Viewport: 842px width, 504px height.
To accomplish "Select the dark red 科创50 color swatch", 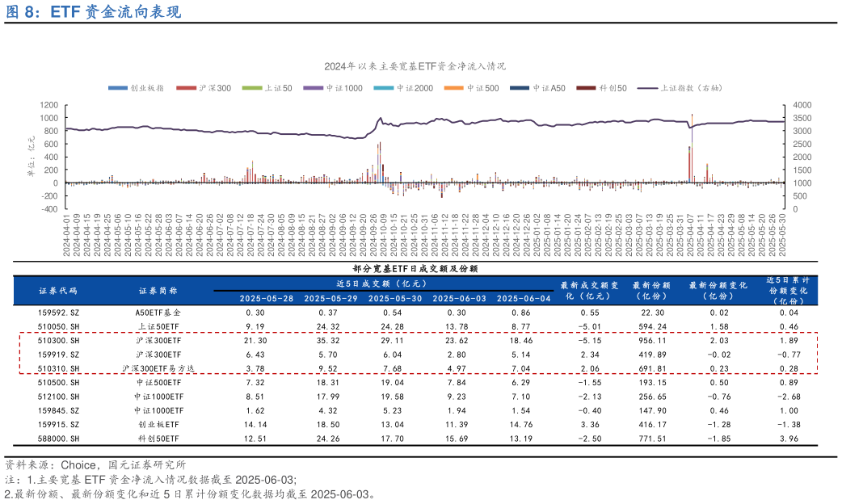I will pyautogui.click(x=584, y=89).
